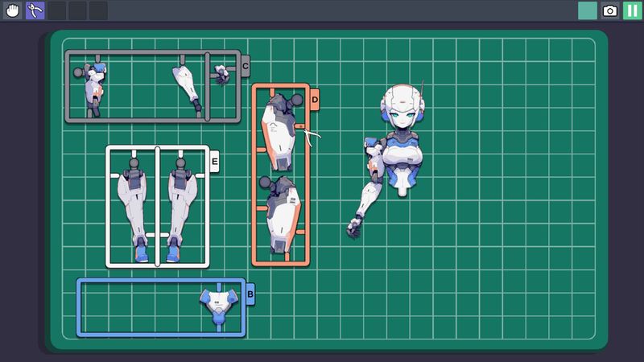644x362 pixels.
Task: Click the teal color swatch in top bar
Action: click(588, 10)
